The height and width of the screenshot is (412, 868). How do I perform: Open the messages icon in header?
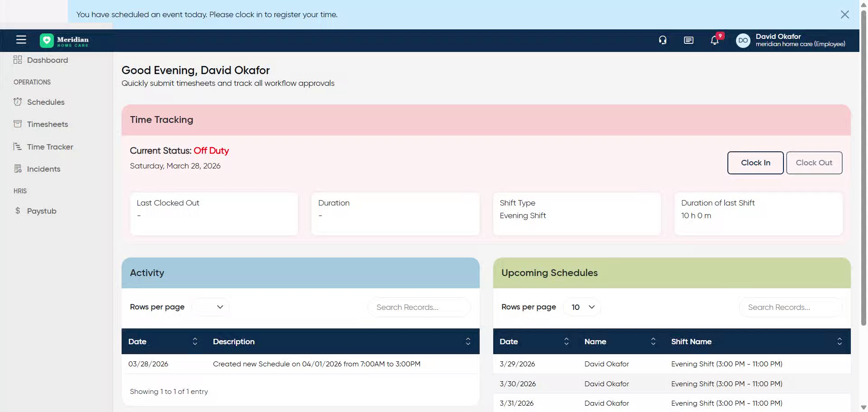(x=689, y=40)
